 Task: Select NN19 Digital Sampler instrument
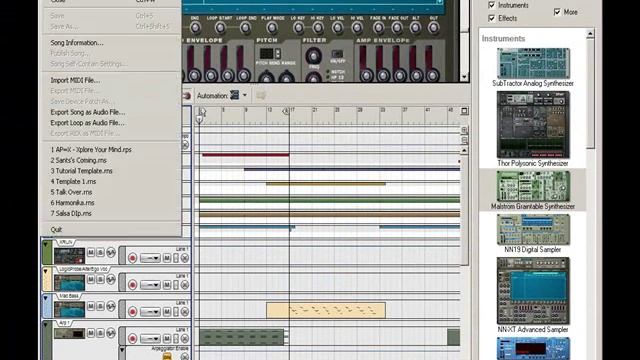533,234
